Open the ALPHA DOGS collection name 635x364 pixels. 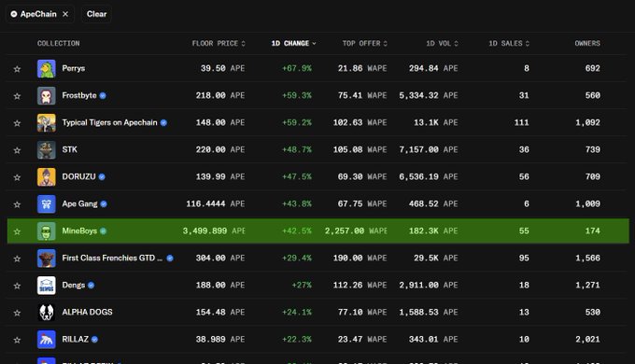pos(87,313)
